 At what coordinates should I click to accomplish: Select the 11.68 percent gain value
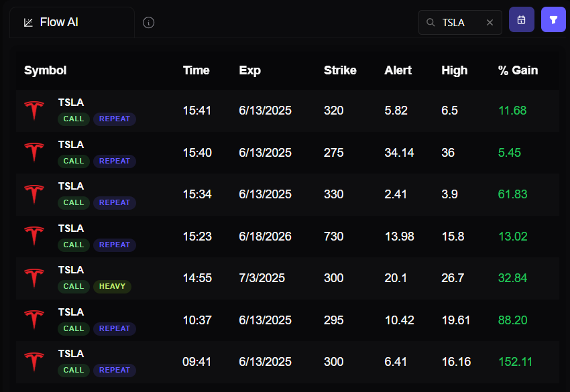512,111
